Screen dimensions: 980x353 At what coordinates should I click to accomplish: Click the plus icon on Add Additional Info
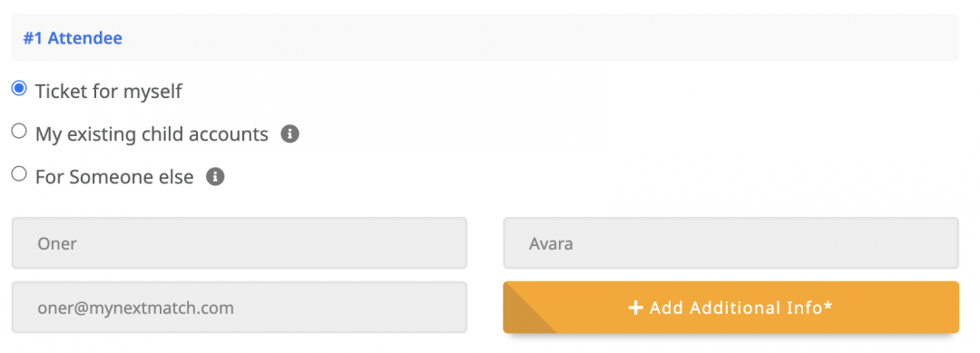coord(635,308)
